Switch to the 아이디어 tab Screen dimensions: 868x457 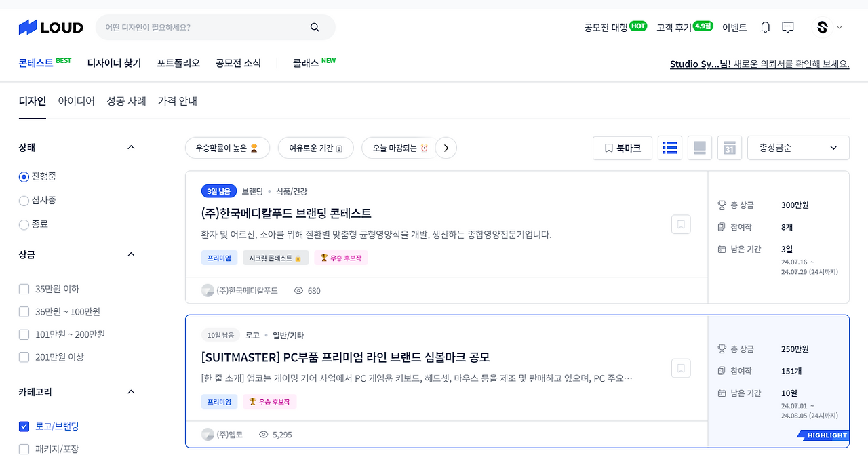(x=77, y=100)
